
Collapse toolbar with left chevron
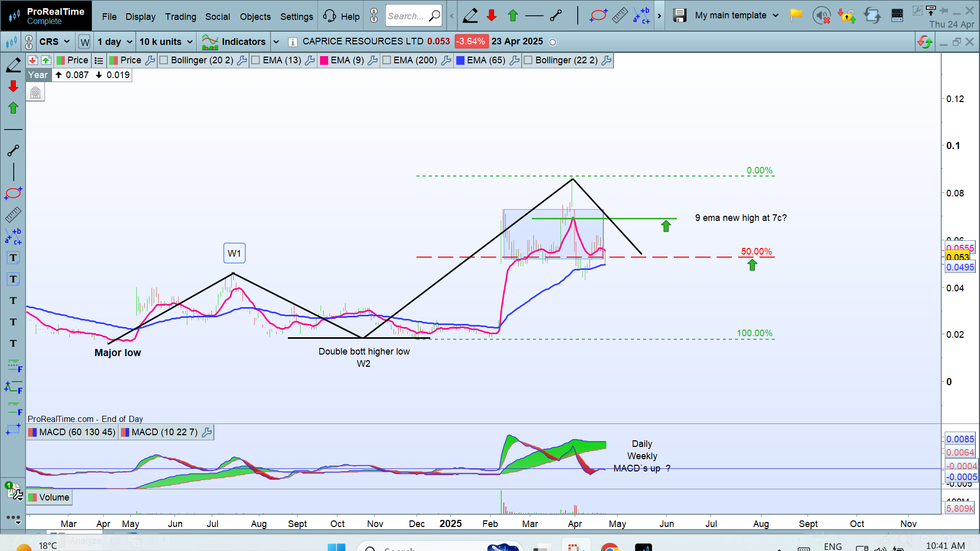pos(452,16)
